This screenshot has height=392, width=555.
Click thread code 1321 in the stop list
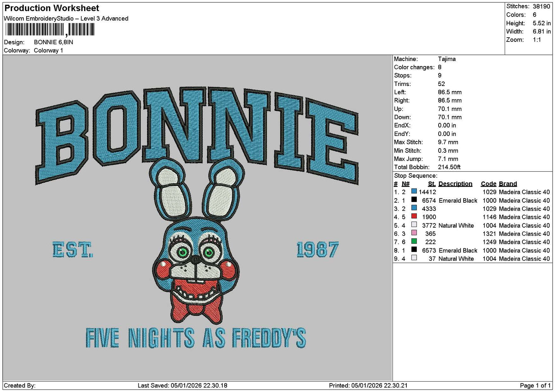pyautogui.click(x=489, y=234)
